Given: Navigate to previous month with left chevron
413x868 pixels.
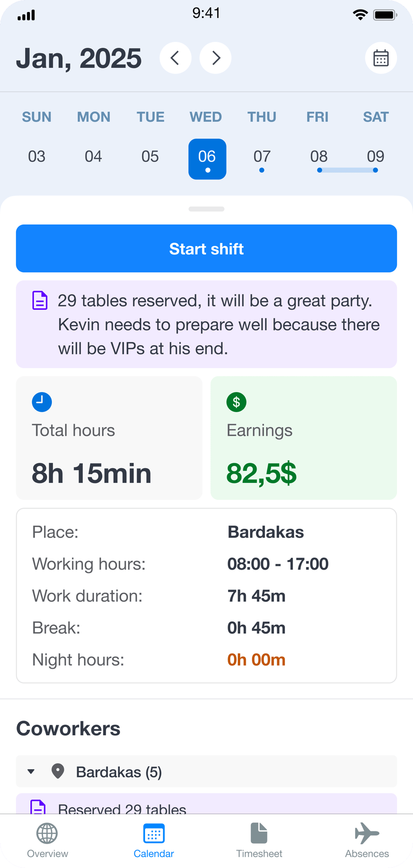Looking at the screenshot, I should (175, 58).
